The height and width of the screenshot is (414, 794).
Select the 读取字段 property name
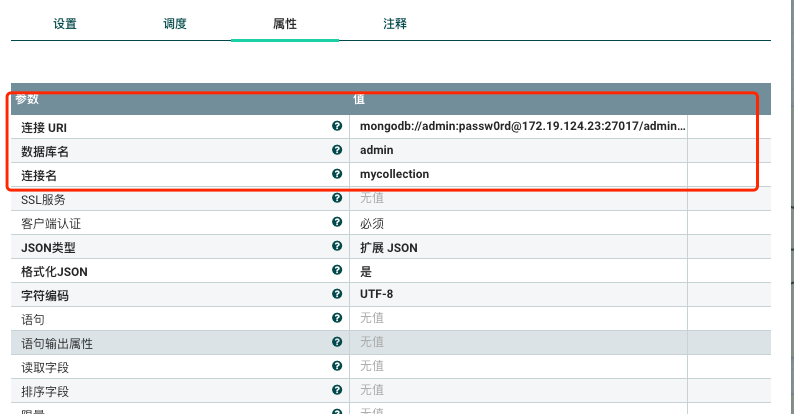[x=45, y=367]
